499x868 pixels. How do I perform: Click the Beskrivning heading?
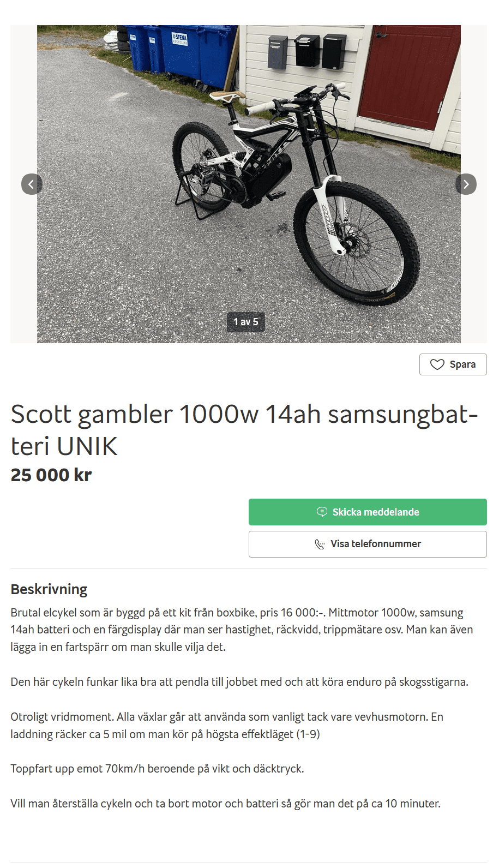coord(49,589)
